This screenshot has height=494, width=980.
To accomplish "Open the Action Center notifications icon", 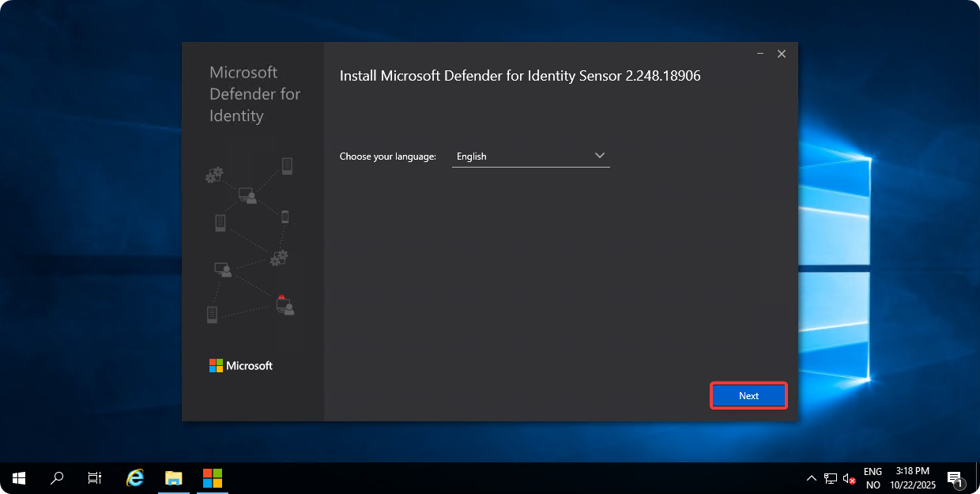I will coord(954,478).
